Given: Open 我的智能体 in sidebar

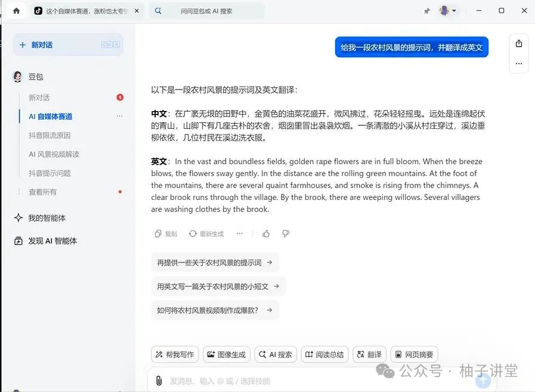Looking at the screenshot, I should click(x=47, y=218).
